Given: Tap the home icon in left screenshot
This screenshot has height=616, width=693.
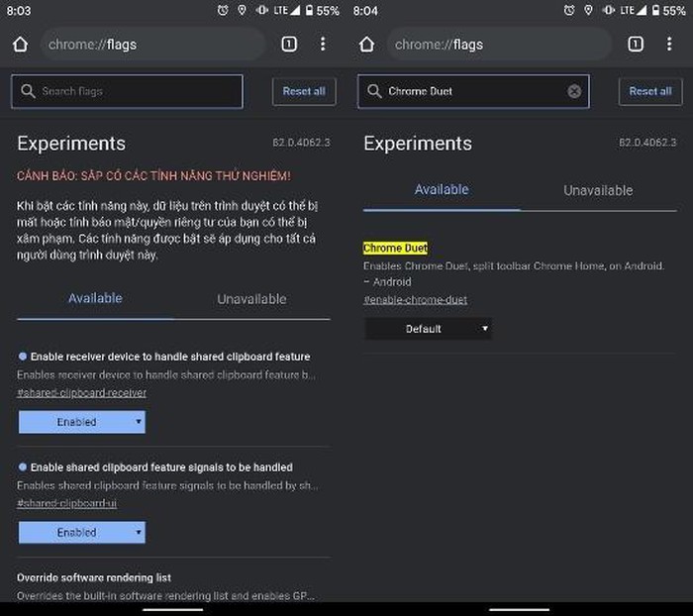Looking at the screenshot, I should (21, 45).
